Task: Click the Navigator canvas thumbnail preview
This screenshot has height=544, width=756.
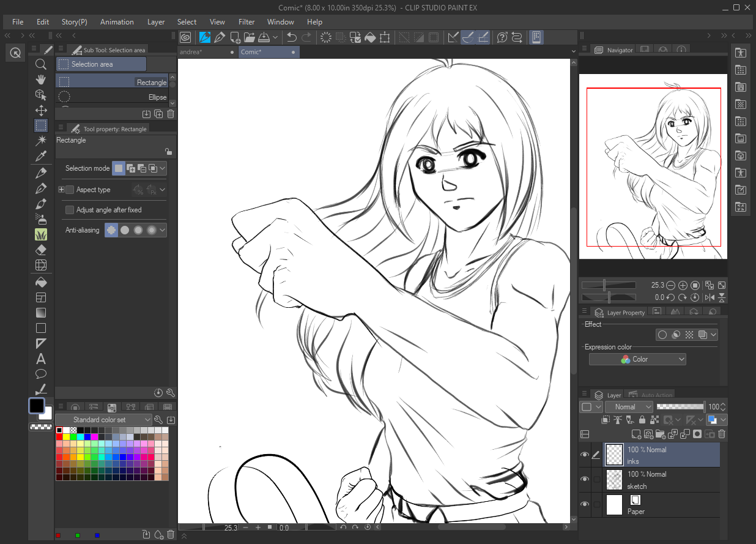Action: 653,166
